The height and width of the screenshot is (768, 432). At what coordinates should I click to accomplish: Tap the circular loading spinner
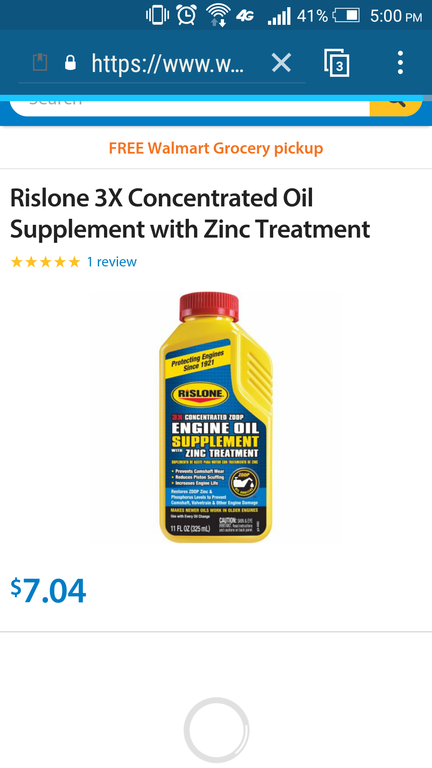(x=216, y=730)
